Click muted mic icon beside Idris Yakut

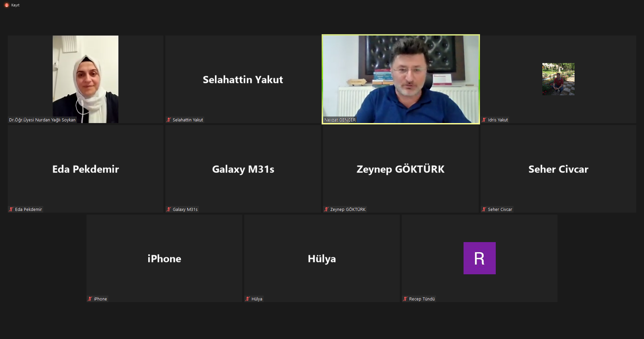(484, 120)
